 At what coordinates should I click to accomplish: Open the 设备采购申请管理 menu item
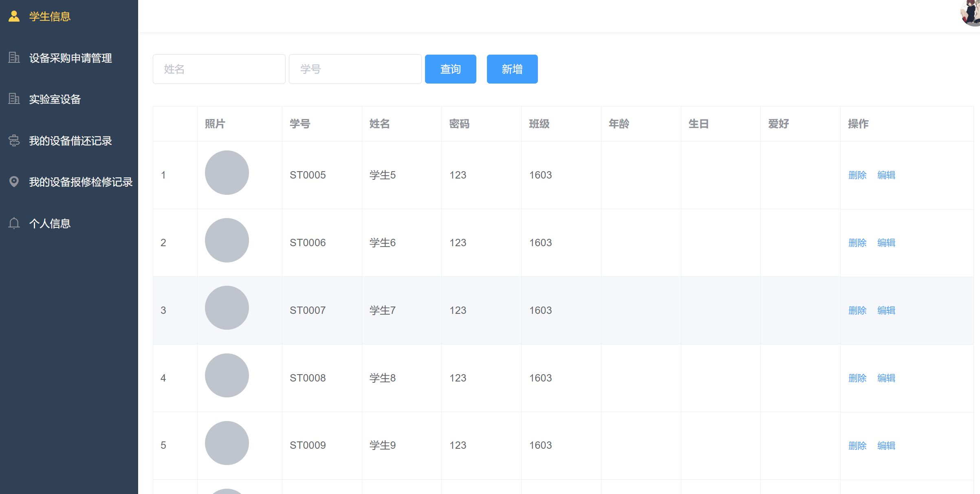[x=70, y=58]
